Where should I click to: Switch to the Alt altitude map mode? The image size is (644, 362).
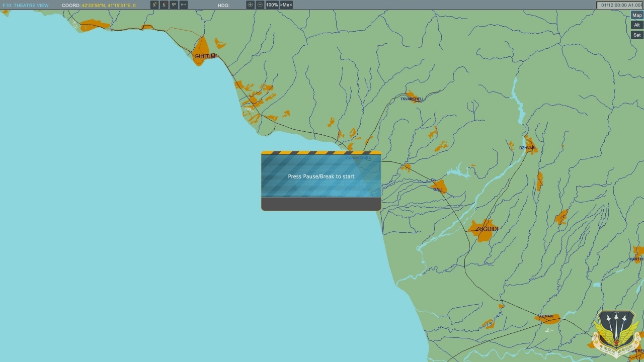[x=637, y=25]
